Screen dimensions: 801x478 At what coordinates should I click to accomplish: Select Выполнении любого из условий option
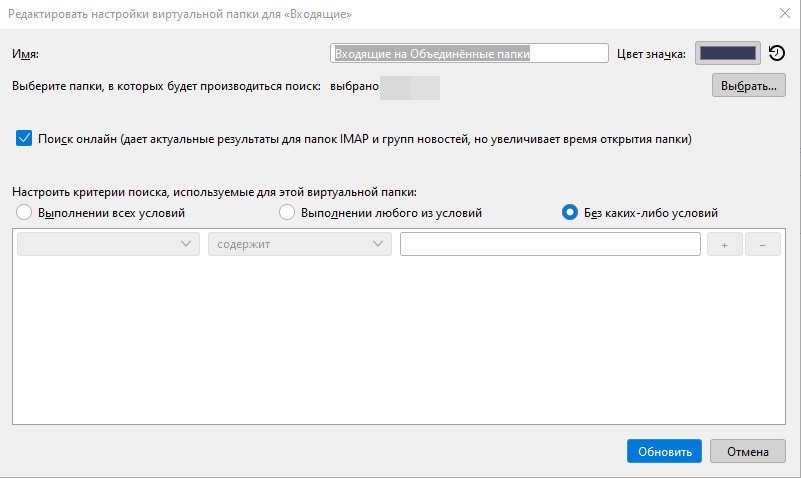coord(286,213)
